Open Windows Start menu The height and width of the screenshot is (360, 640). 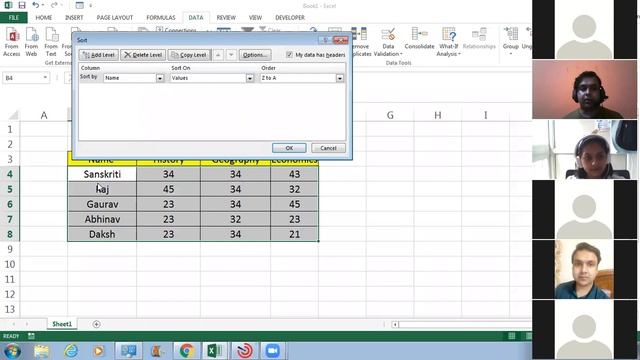(x=13, y=351)
